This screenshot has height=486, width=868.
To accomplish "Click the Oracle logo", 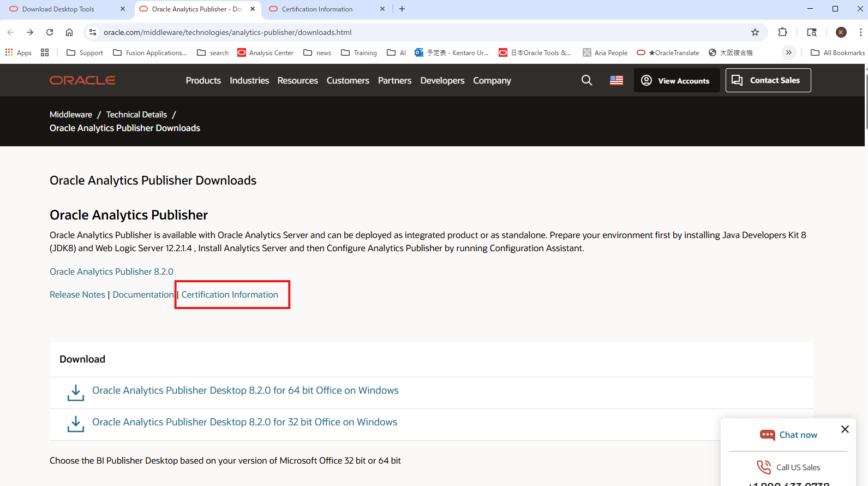I will (x=82, y=80).
